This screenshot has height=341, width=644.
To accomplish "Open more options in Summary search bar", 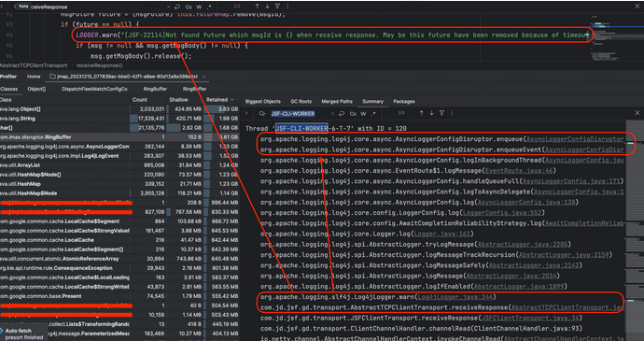I will coord(452,113).
